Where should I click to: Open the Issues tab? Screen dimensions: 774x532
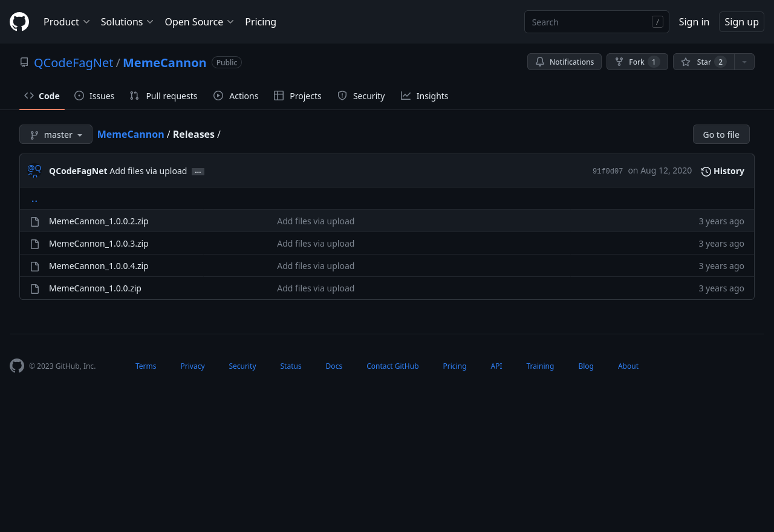tap(94, 96)
